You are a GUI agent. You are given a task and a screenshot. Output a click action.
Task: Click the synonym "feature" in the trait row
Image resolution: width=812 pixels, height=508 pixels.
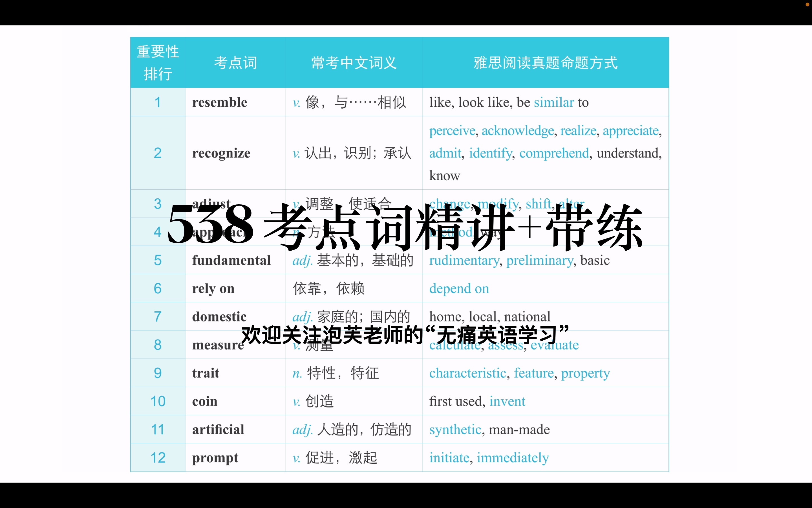click(x=534, y=373)
